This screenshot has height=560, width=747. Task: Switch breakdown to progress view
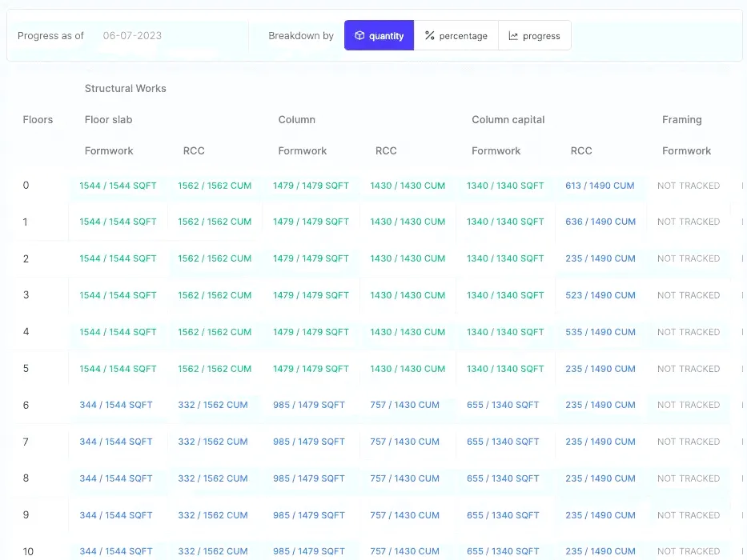535,36
